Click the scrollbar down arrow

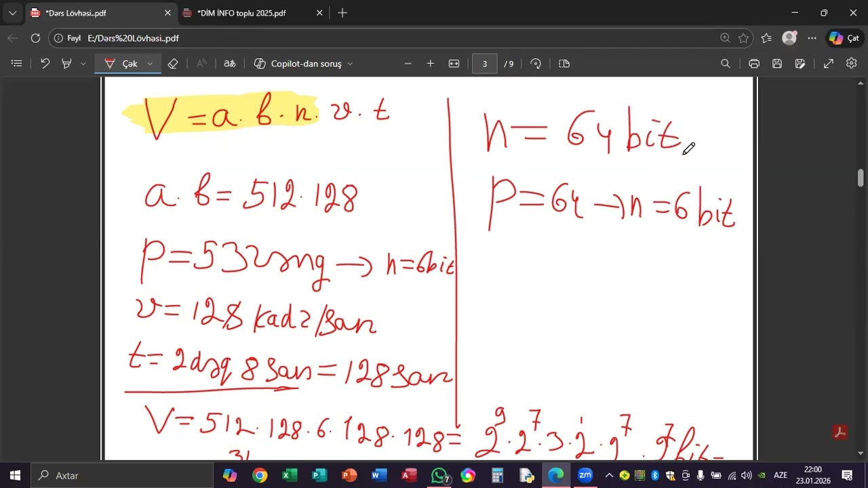point(861,453)
